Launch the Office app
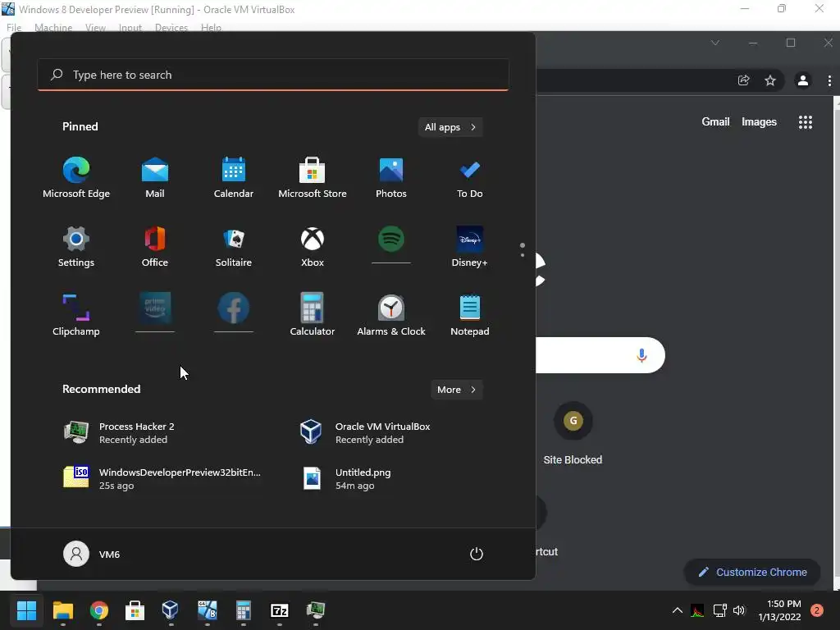Image resolution: width=840 pixels, height=630 pixels. tap(155, 246)
